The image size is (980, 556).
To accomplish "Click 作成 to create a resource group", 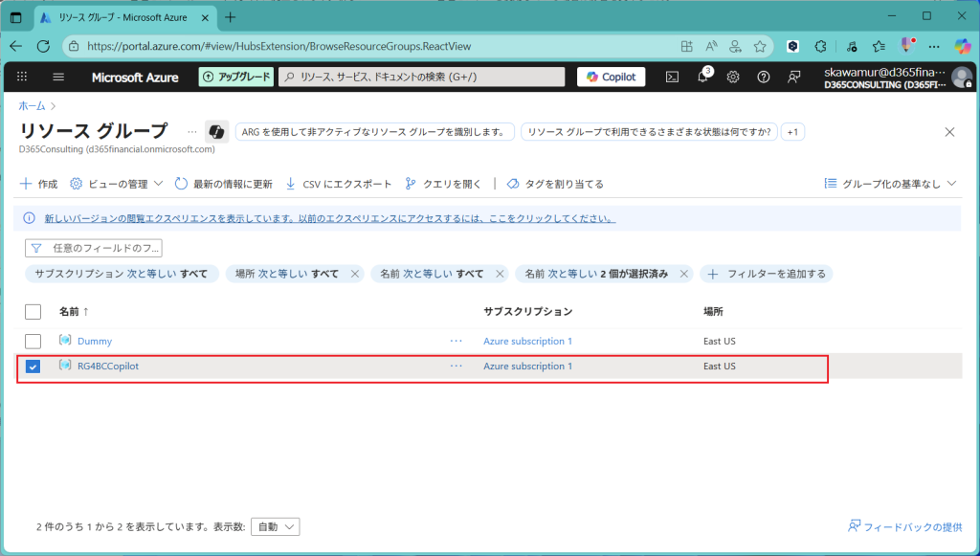I will click(x=38, y=184).
